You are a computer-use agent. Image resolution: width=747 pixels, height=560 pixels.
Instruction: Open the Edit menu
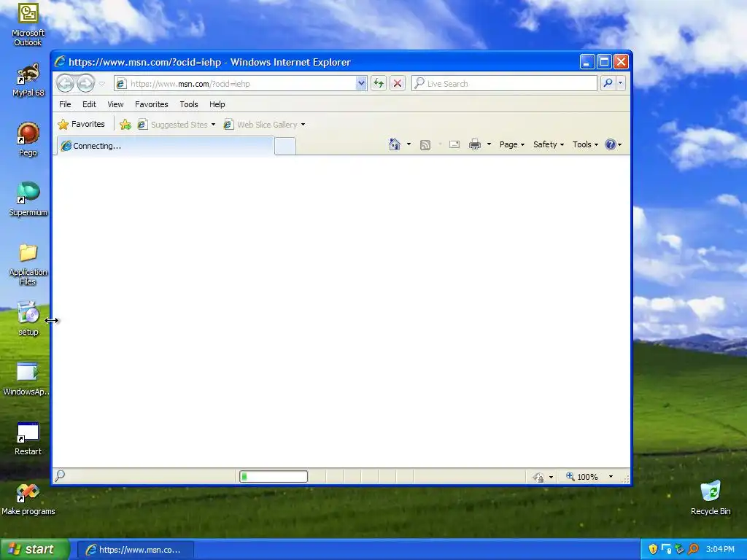click(89, 104)
